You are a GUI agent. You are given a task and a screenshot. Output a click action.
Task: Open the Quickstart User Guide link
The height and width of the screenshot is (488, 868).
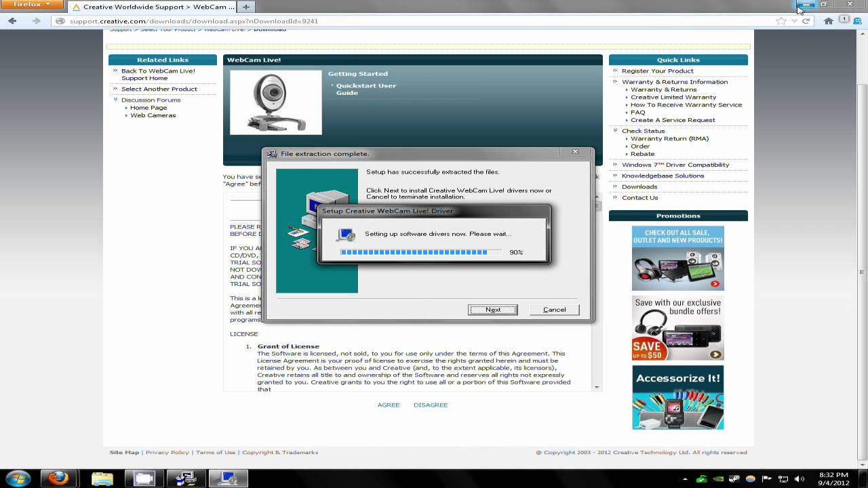click(x=366, y=89)
